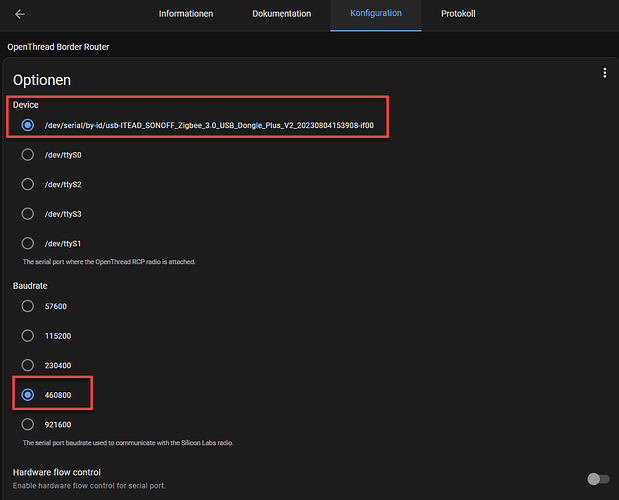Select the SONOFF Zigbee USB dongle device
This screenshot has height=500, width=619.
pos(28,126)
